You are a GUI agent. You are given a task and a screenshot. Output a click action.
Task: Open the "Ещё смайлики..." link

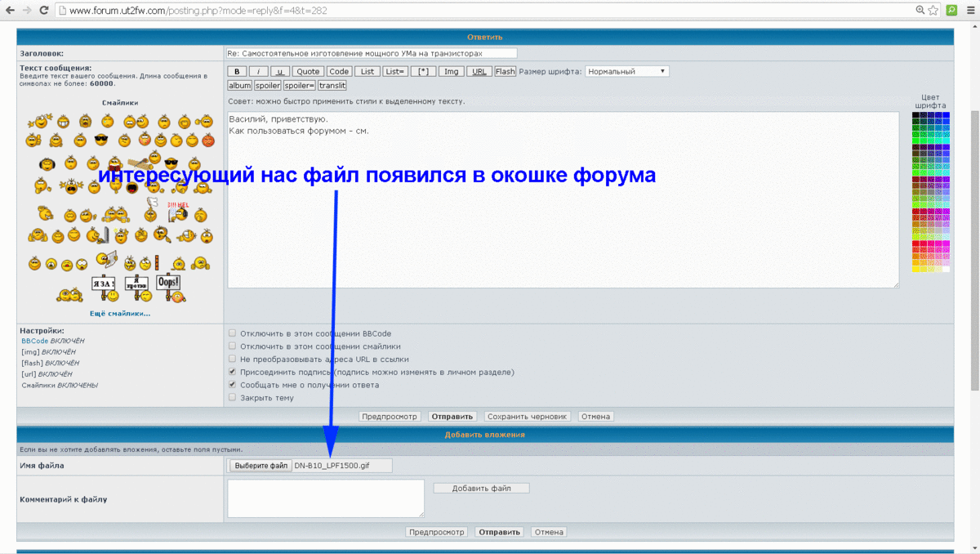pos(120,313)
